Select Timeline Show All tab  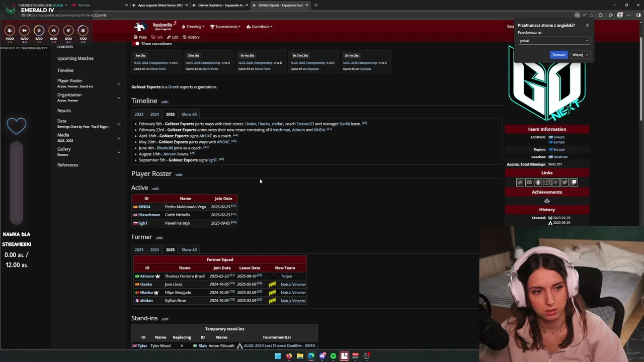click(189, 114)
